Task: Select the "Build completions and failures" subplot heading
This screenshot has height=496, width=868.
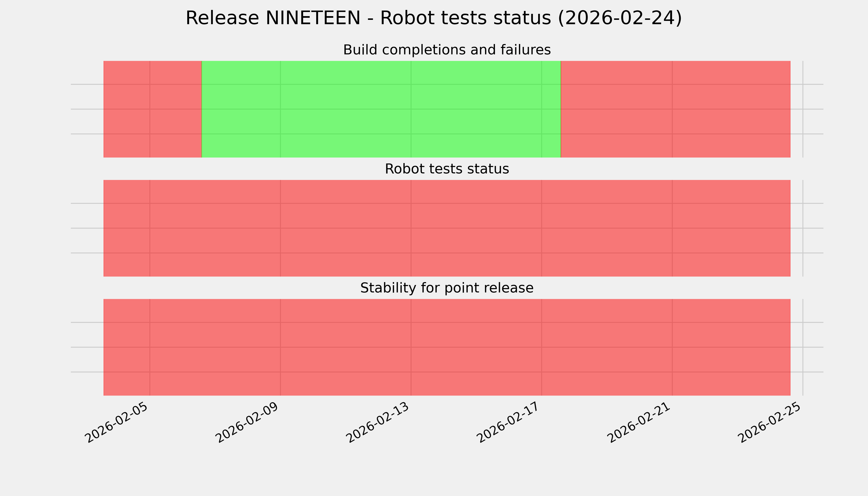Action: pos(447,50)
